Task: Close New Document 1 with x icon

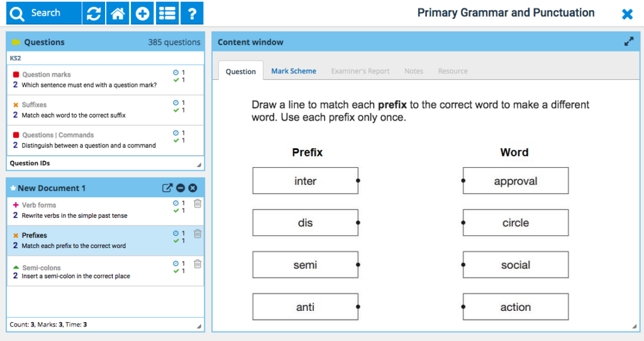Action: coord(192,188)
